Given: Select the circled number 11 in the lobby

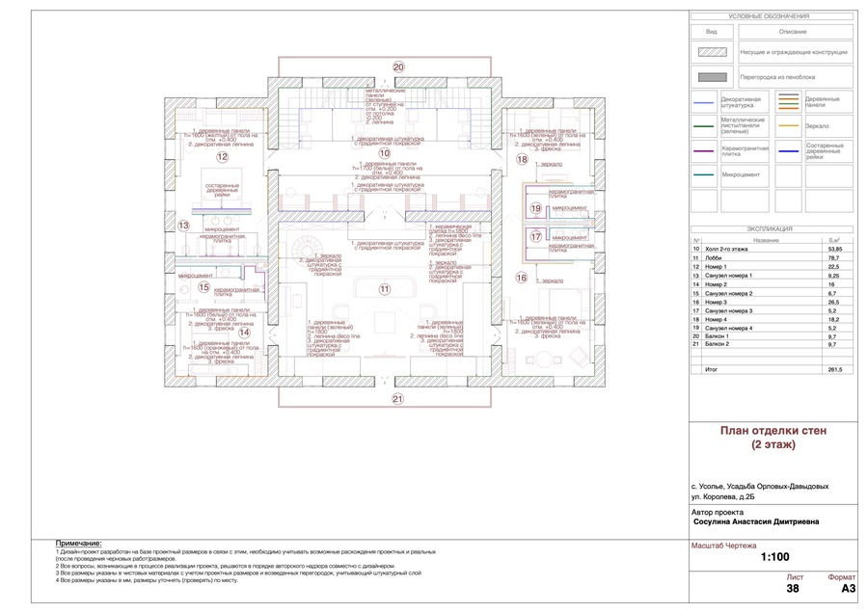Looking at the screenshot, I should [384, 289].
